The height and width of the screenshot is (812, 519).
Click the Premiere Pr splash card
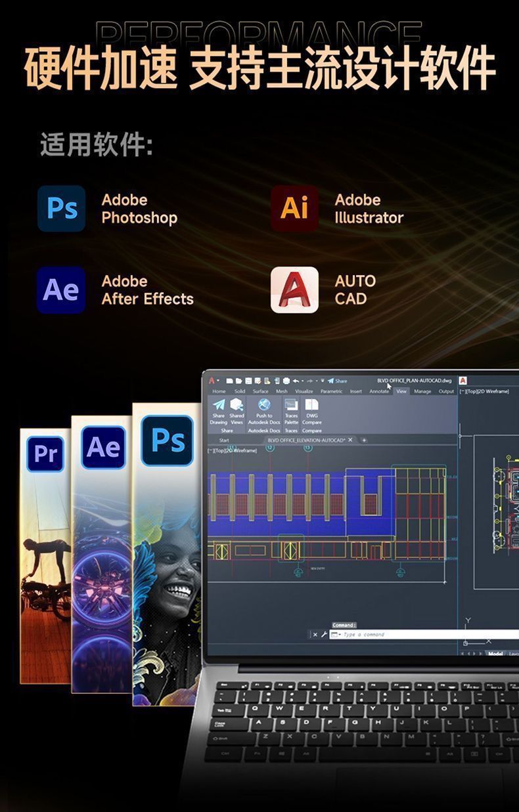[x=45, y=556]
